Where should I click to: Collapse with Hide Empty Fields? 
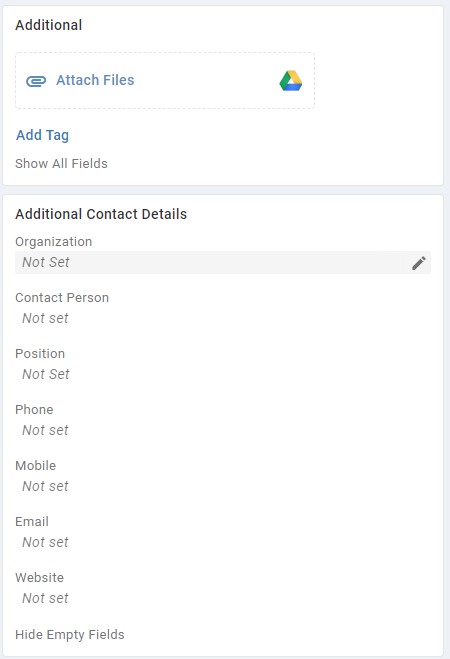pos(70,635)
